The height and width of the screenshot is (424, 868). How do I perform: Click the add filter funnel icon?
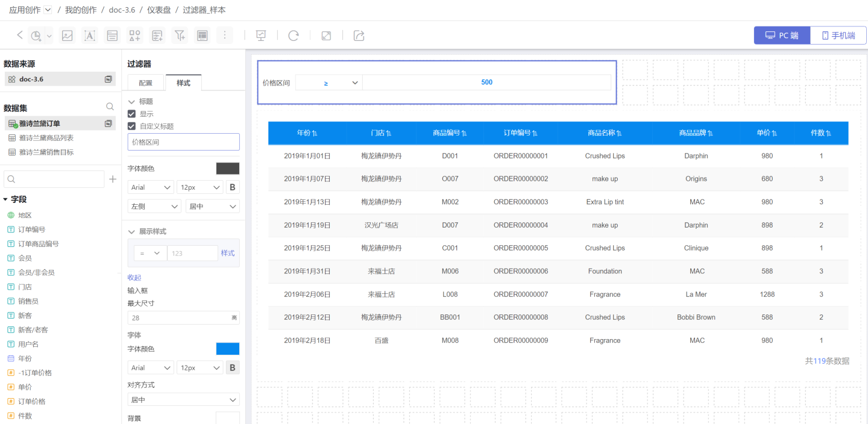[x=180, y=36]
